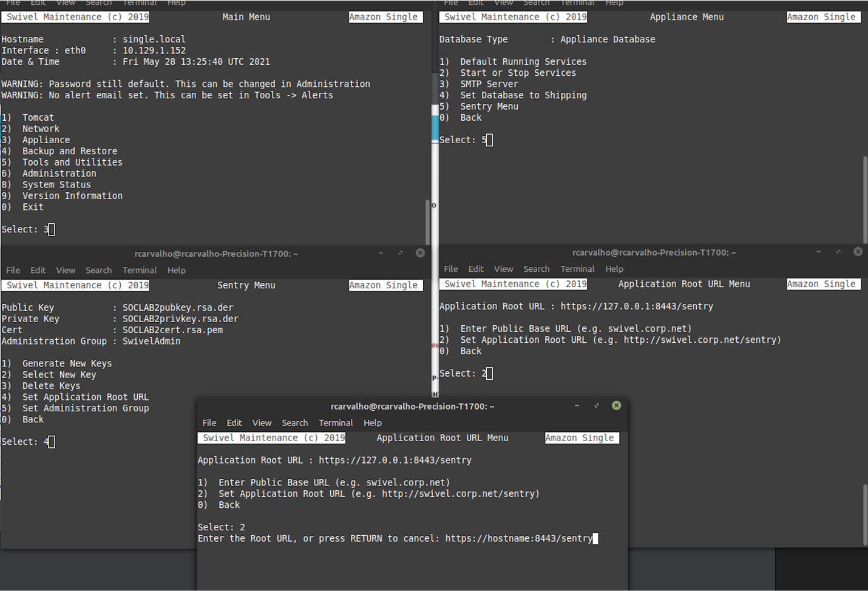Click 'Set Administration Group' in Sentry Menu
Image resolution: width=868 pixels, height=591 pixels.
click(x=86, y=408)
